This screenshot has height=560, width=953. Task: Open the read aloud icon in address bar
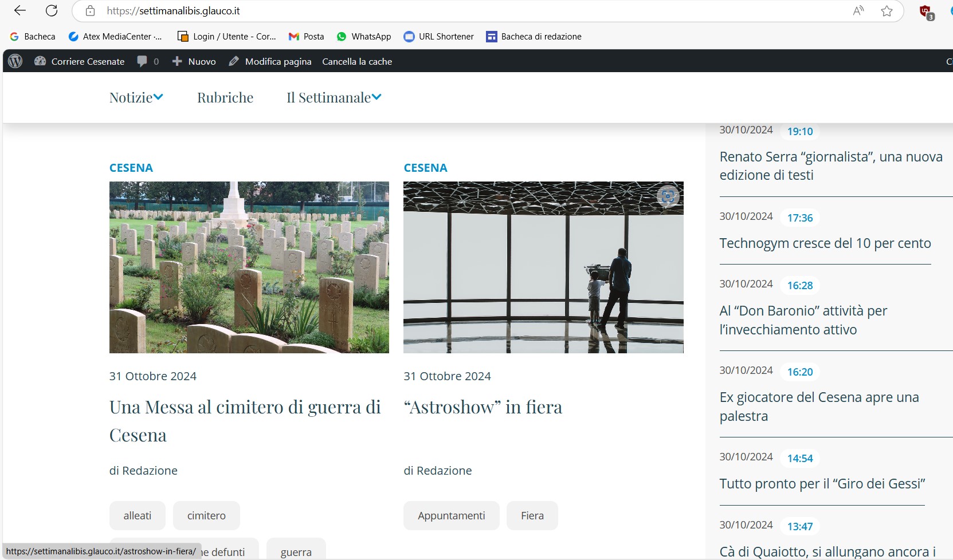[x=858, y=11]
